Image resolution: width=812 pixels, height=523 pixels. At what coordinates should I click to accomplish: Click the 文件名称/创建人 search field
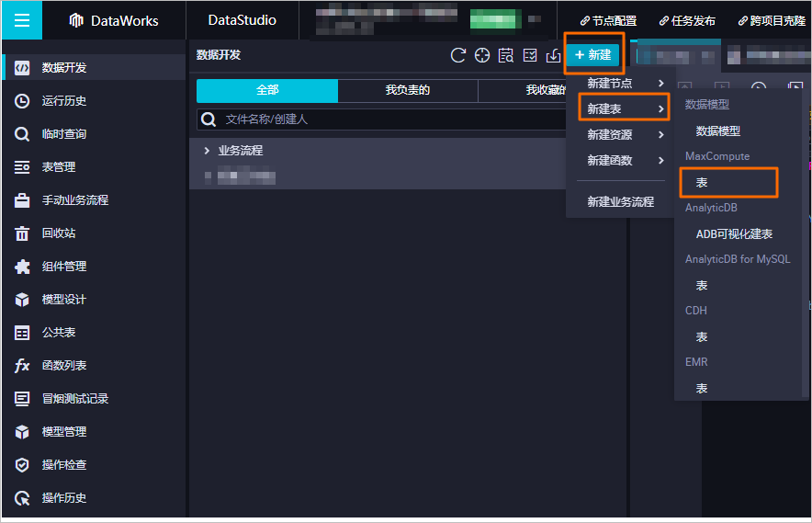click(x=383, y=119)
